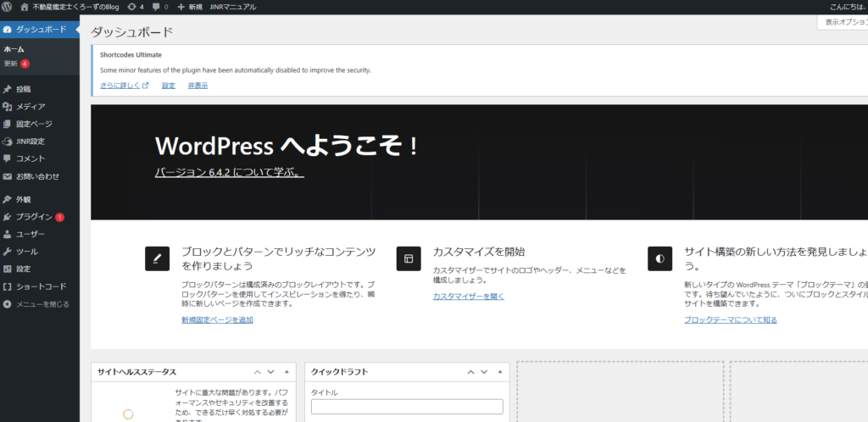Click the half-circle icon beside サイト構築 heading
Image resolution: width=868 pixels, height=422 pixels.
pos(659,258)
